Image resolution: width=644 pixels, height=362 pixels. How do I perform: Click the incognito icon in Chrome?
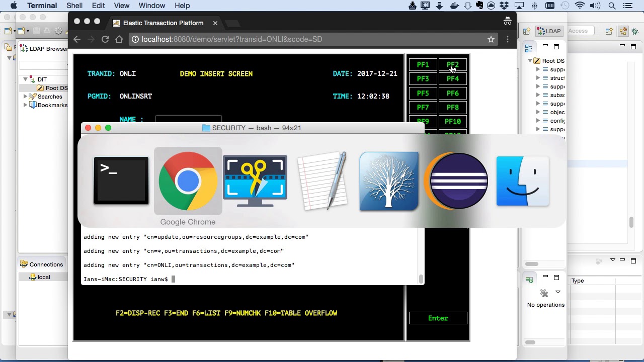507,21
